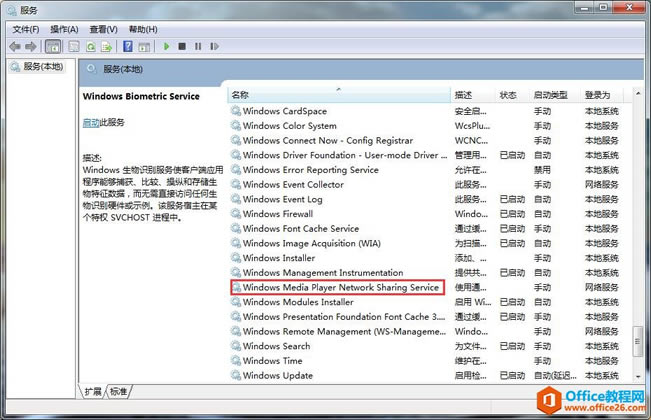Open the 文件(F) menu
This screenshot has width=651, height=420.
click(x=26, y=29)
